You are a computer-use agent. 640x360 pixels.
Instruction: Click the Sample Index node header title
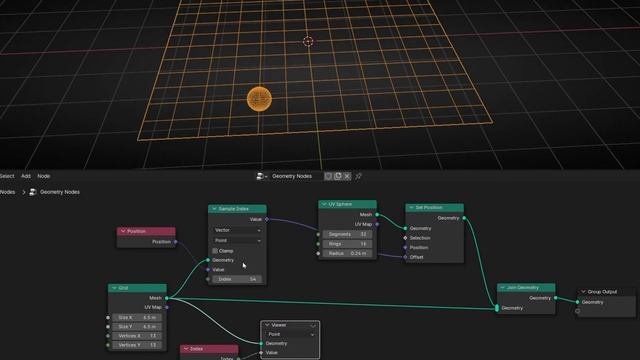click(233, 209)
